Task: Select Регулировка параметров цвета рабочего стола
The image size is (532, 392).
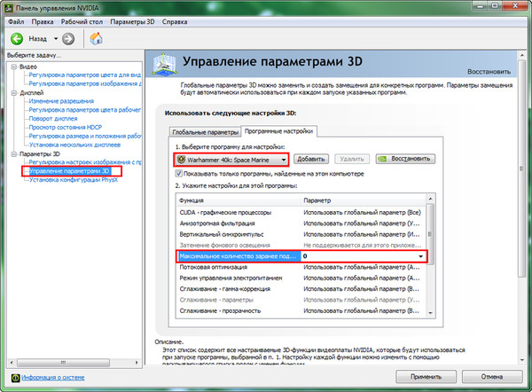Action: point(85,110)
